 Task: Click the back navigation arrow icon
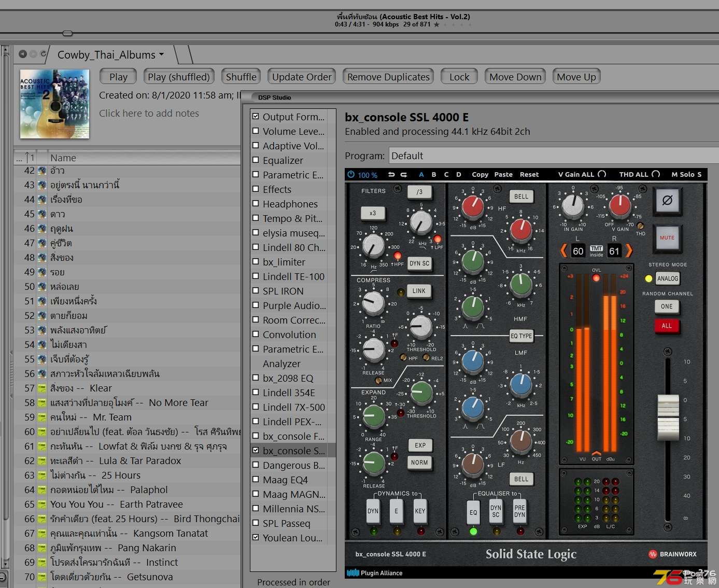point(23,54)
